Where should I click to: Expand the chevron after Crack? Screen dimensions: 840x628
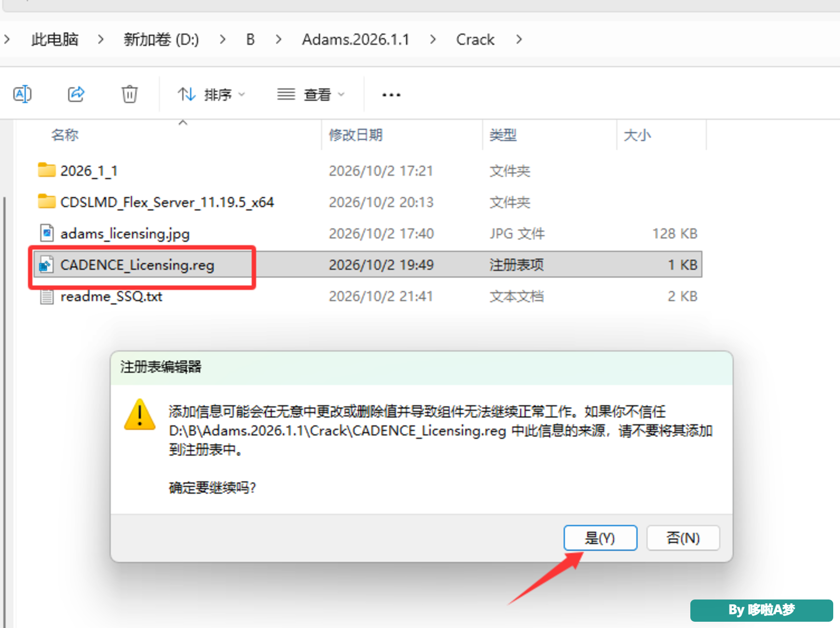point(519,39)
